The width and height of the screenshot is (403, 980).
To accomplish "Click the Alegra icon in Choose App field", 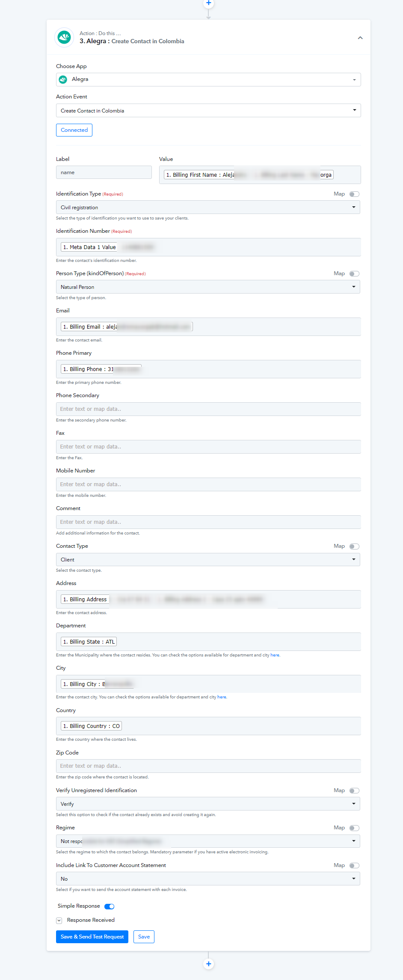I will click(x=63, y=79).
